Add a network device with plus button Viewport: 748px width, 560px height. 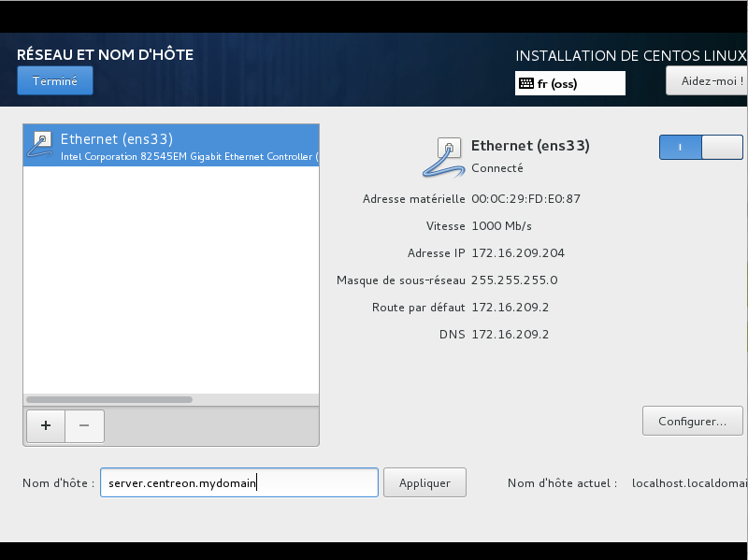[x=45, y=425]
